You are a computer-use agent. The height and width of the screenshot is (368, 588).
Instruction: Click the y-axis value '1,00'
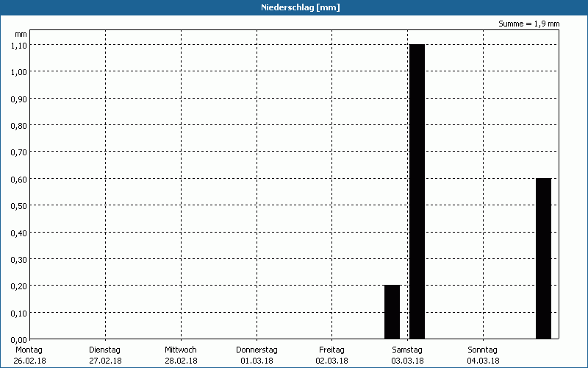pyautogui.click(x=19, y=71)
